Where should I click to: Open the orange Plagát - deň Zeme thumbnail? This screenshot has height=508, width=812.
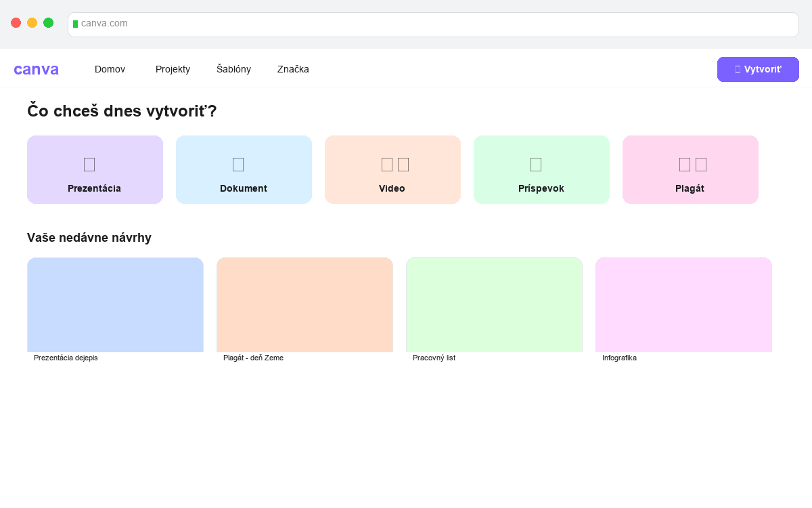[304, 305]
